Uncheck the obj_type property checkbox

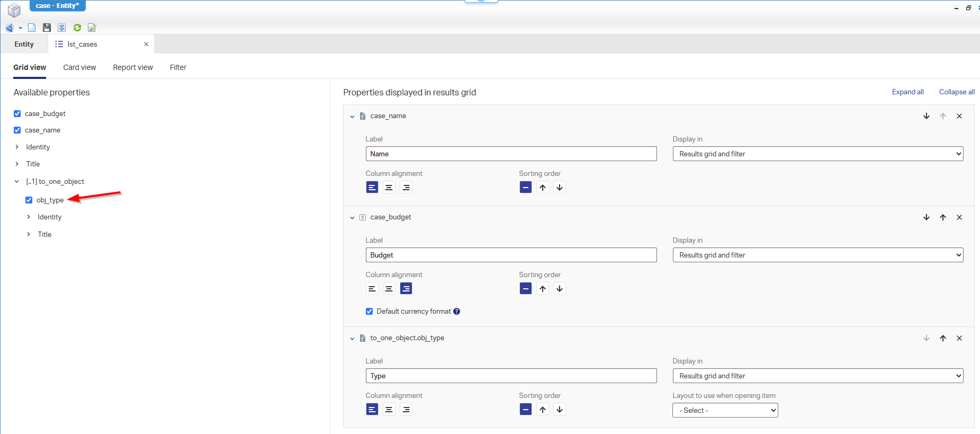[29, 200]
